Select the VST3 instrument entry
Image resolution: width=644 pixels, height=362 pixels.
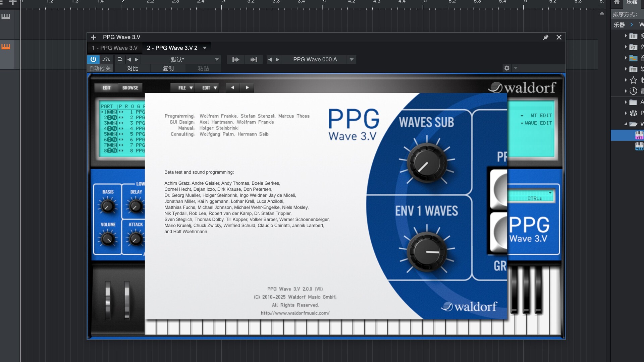coord(639,146)
